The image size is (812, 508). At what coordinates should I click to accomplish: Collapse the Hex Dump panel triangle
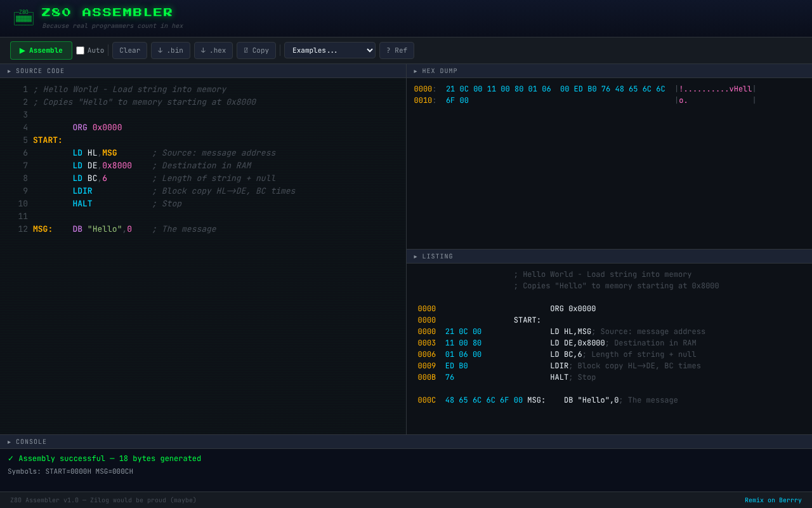coord(416,71)
